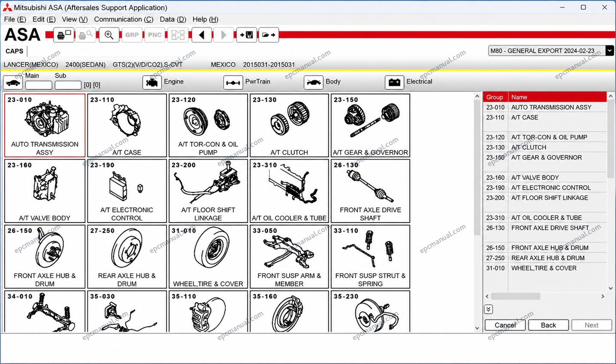Select the Electrical battery icon
This screenshot has width=616, height=364.
(395, 82)
